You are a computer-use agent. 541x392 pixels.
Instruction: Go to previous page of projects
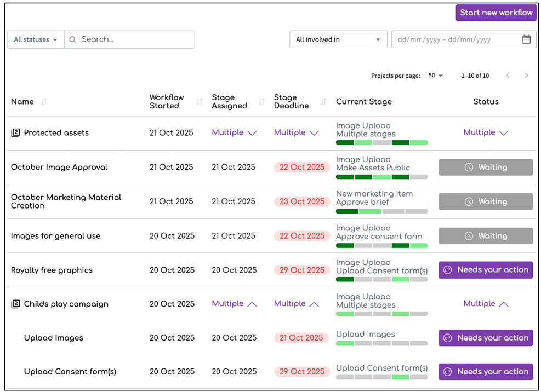click(508, 76)
